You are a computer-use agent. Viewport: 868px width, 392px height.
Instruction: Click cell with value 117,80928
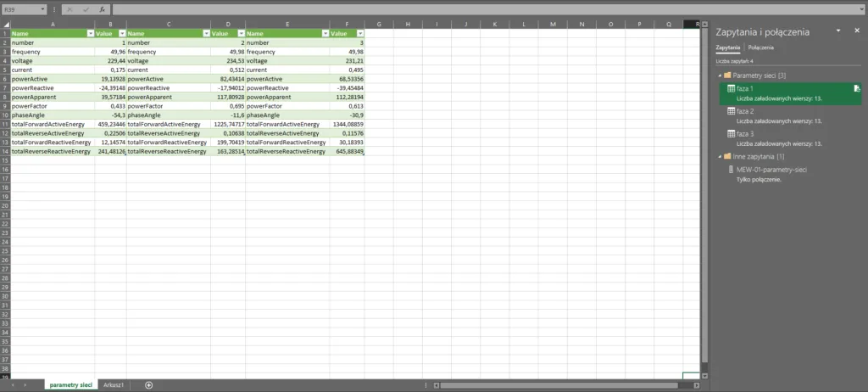(x=228, y=97)
